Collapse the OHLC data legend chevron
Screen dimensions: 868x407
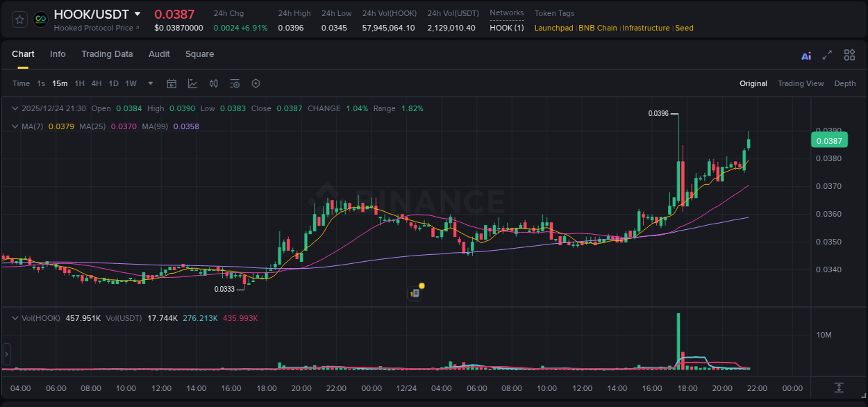coord(15,108)
